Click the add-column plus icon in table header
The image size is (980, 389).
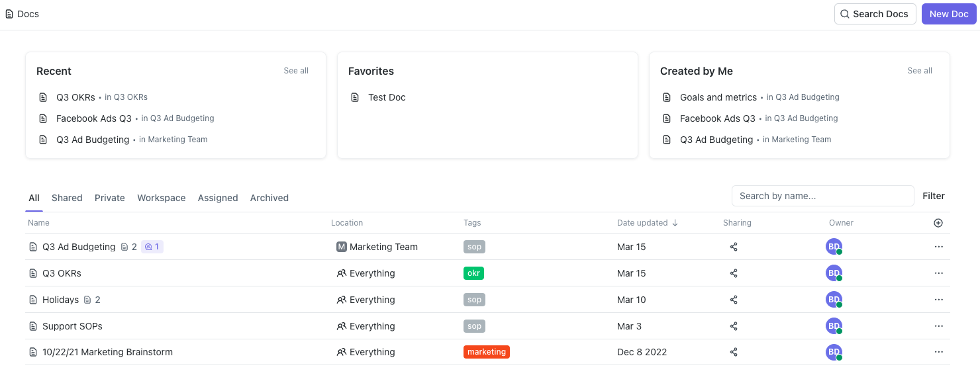[938, 223]
